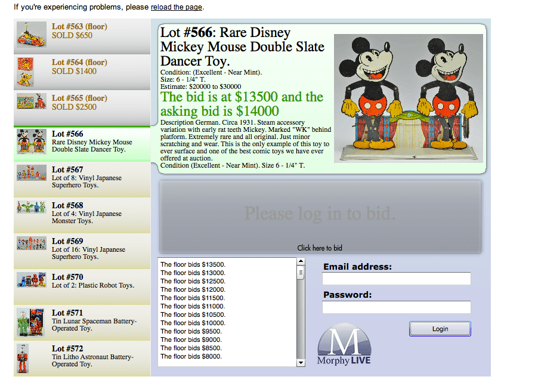Click the current bid and asking bid text
Viewport: 535px width, 392px height.
coord(242,104)
